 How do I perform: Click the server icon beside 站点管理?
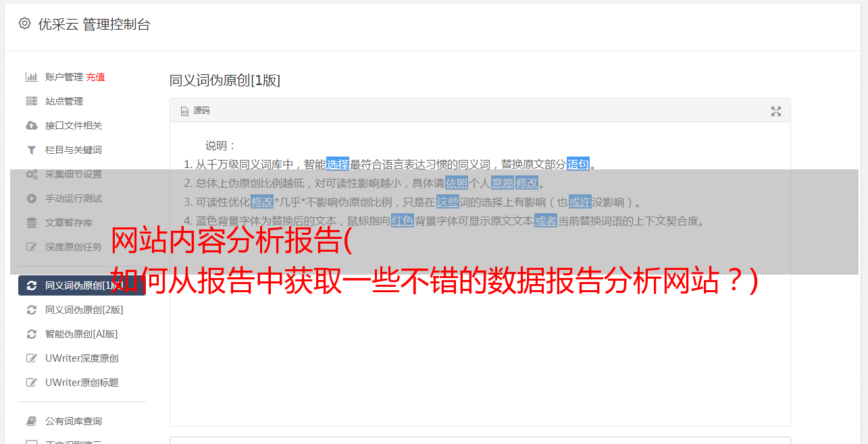[31, 101]
